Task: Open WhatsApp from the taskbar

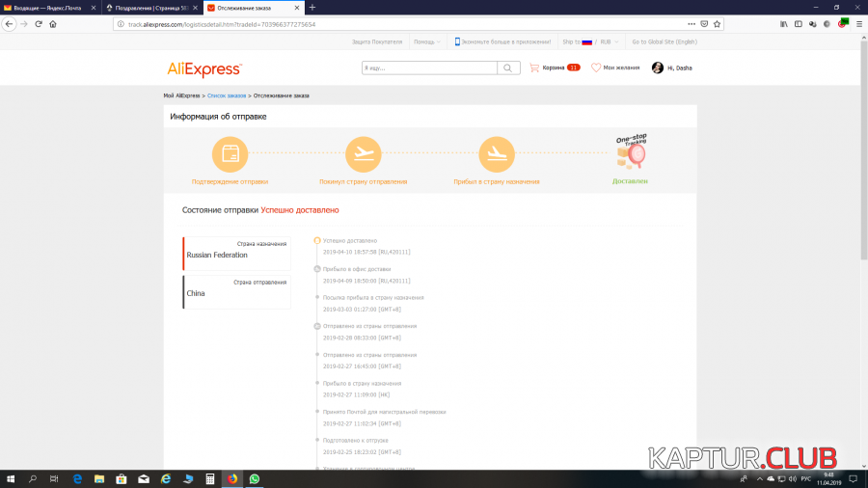Action: click(254, 479)
